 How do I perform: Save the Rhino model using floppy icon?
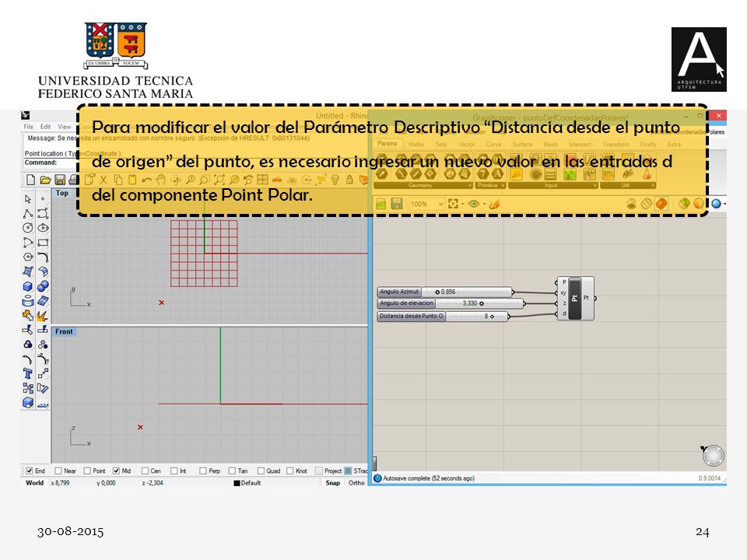tap(60, 180)
